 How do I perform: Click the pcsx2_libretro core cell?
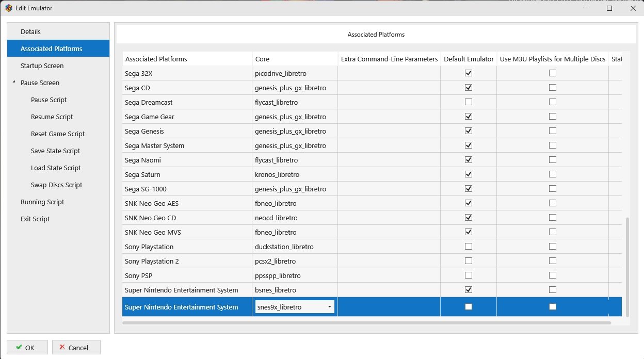click(x=295, y=261)
